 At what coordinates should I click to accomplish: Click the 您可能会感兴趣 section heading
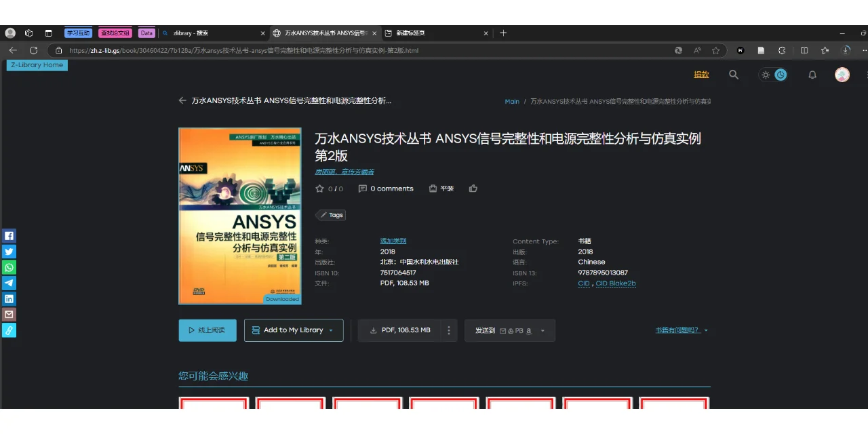point(214,376)
